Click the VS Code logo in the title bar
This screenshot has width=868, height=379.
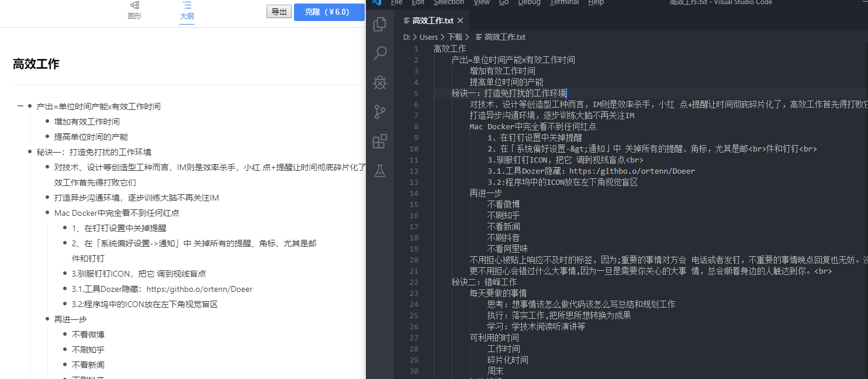click(x=376, y=2)
